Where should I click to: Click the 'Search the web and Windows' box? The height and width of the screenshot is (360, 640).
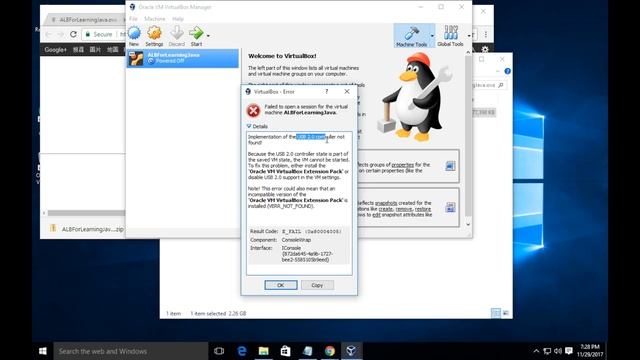131,351
